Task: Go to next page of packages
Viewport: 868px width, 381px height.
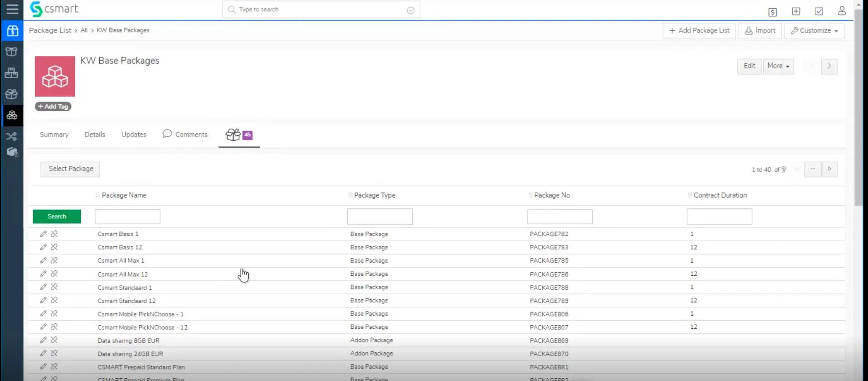Action: [x=829, y=169]
